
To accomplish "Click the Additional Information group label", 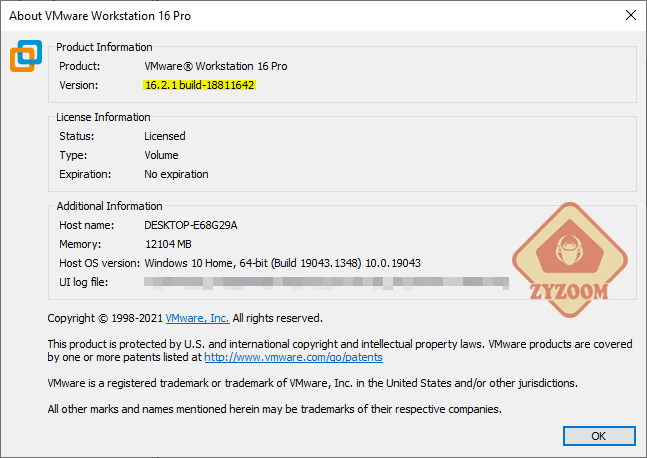I will tap(109, 206).
